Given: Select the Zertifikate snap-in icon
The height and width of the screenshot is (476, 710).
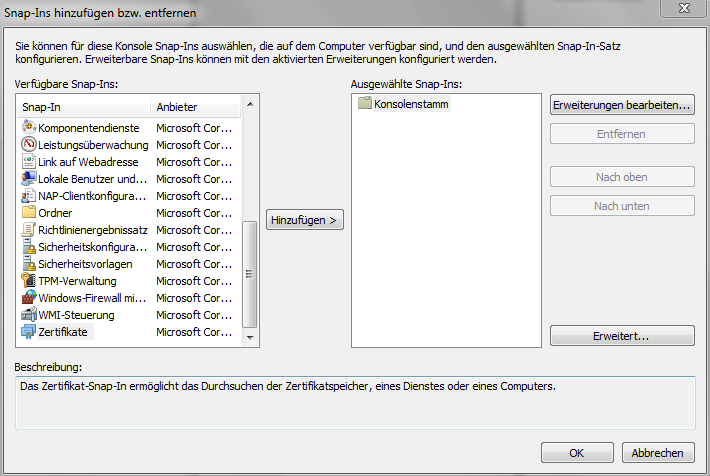Looking at the screenshot, I should click(29, 332).
